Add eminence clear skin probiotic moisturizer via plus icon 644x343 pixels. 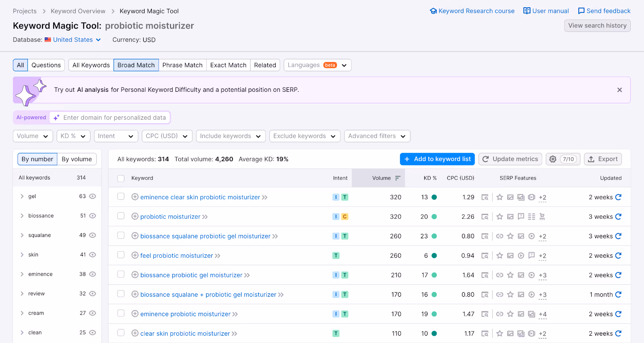(135, 197)
